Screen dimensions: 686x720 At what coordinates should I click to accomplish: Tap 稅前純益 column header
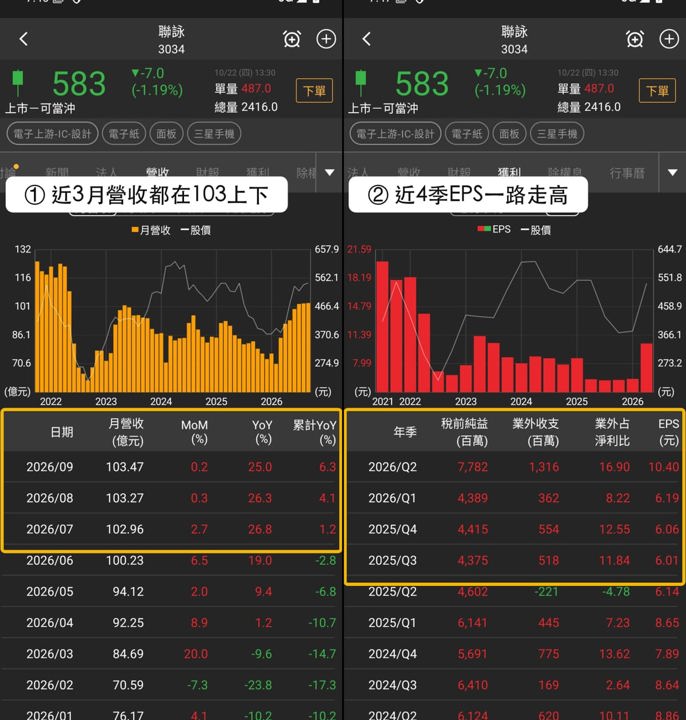(x=465, y=432)
